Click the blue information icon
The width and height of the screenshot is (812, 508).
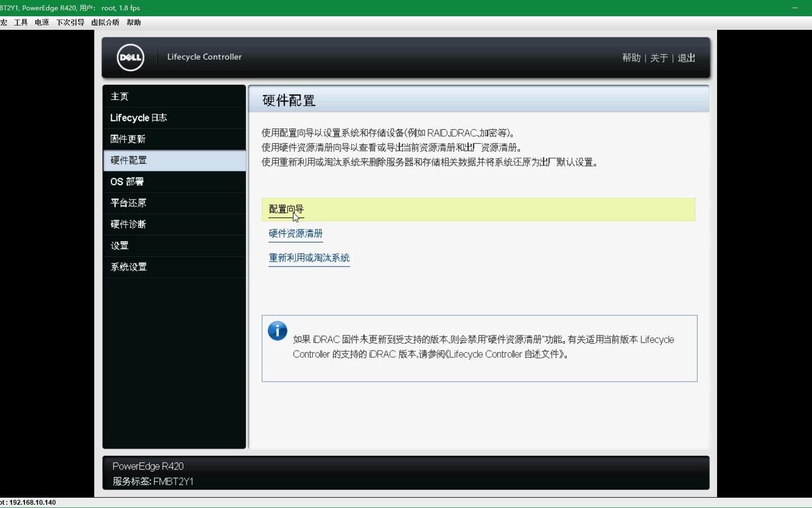coord(277,331)
